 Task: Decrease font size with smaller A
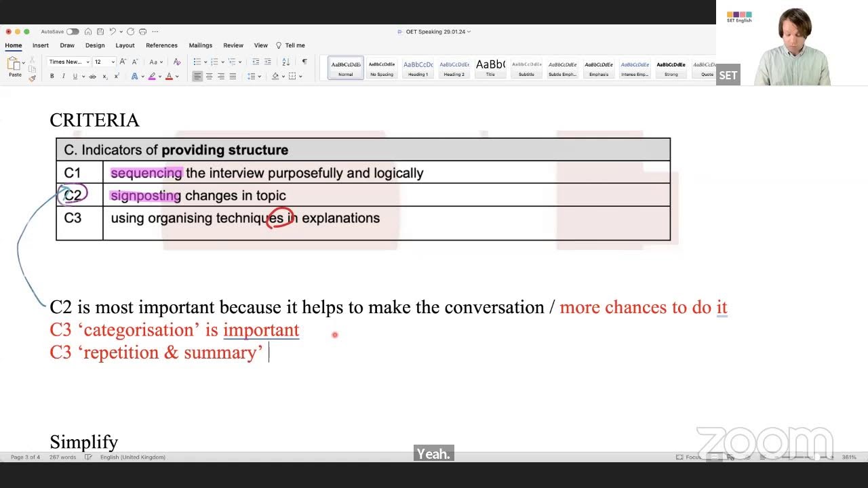tap(134, 62)
